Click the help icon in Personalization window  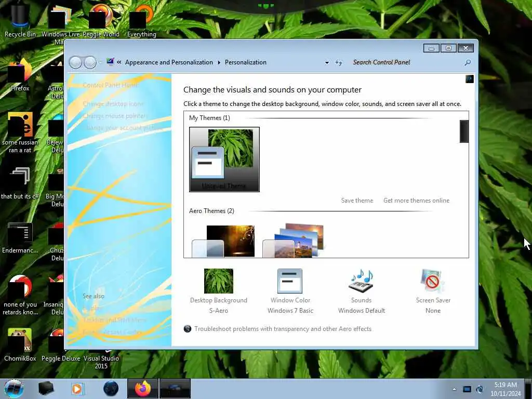point(470,79)
